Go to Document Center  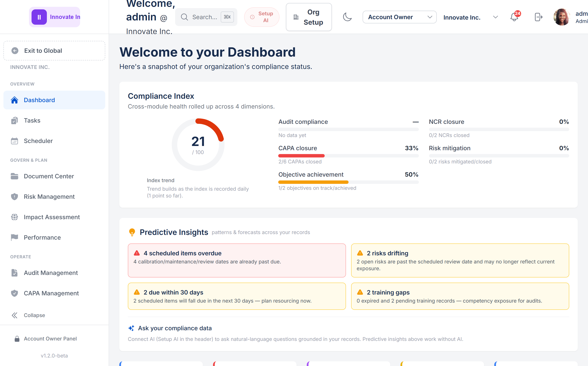[54, 176]
